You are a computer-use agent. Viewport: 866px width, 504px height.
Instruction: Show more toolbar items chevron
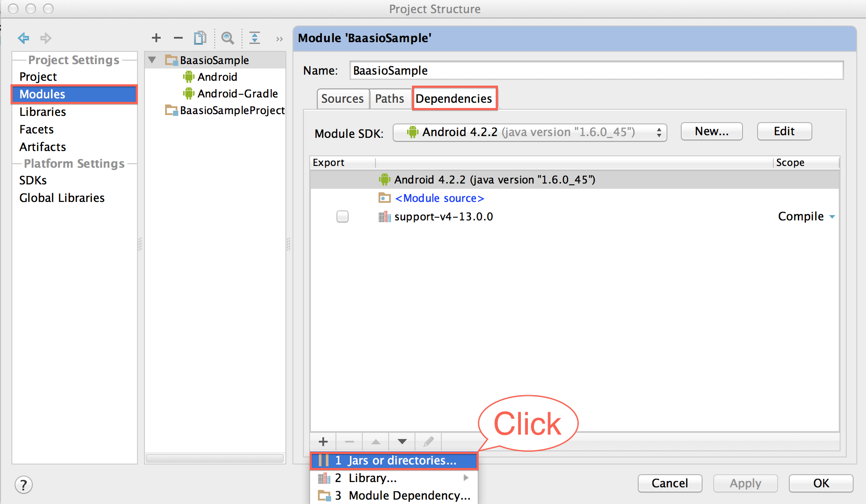tap(279, 39)
